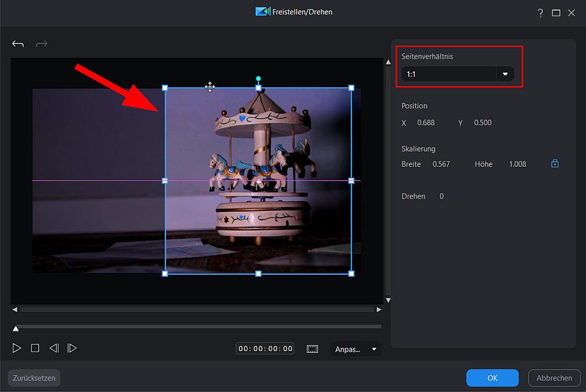
Task: Open the help question mark icon
Action: click(x=540, y=13)
